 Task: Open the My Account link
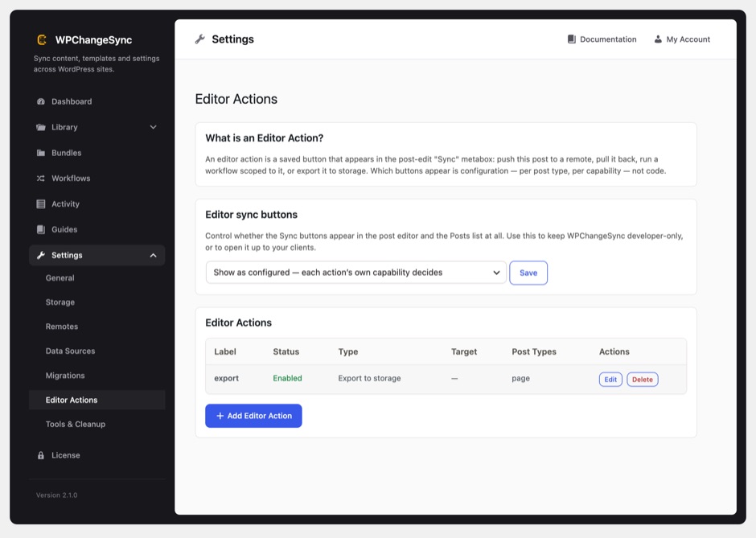coord(682,39)
